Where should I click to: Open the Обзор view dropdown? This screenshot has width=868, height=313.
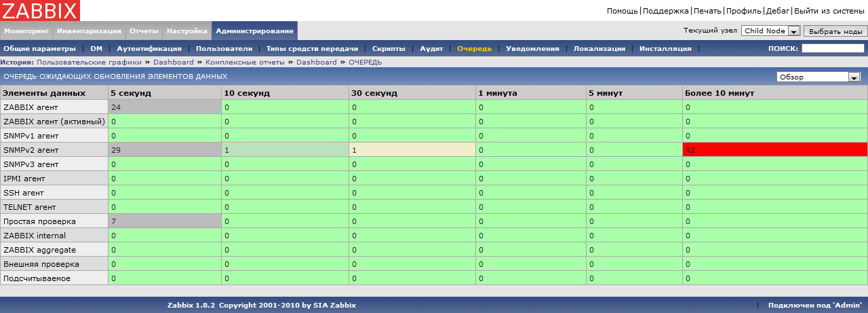coord(818,77)
